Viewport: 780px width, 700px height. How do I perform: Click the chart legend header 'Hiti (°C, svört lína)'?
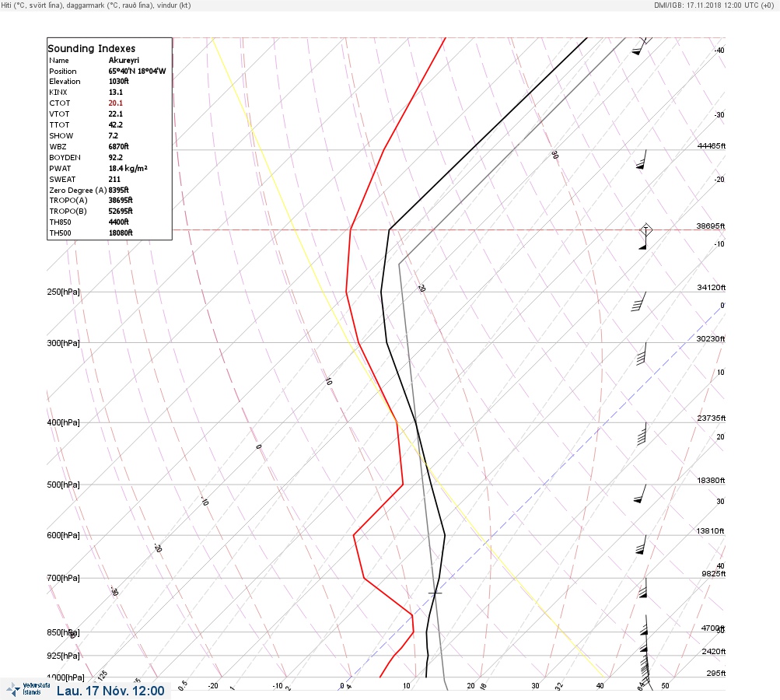34,5
